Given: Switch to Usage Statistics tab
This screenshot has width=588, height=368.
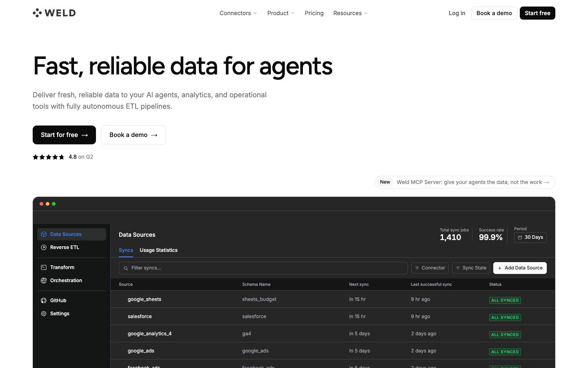Looking at the screenshot, I should pyautogui.click(x=158, y=250).
